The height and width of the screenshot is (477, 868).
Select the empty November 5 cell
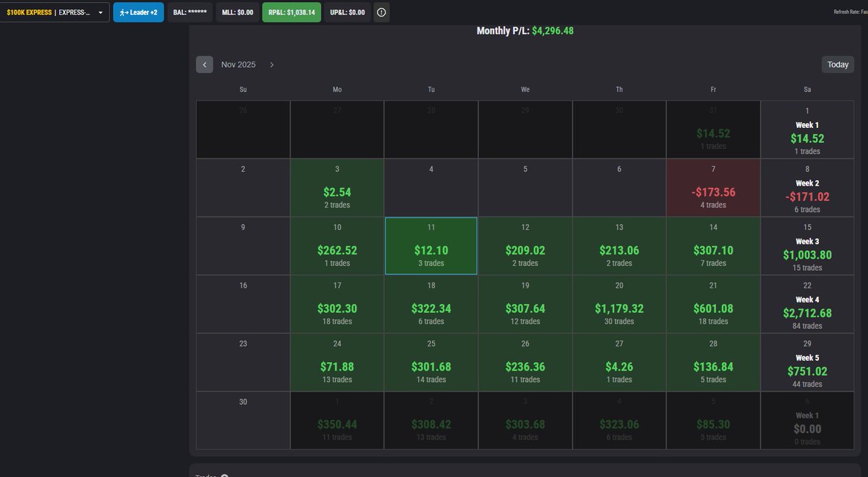pos(525,188)
